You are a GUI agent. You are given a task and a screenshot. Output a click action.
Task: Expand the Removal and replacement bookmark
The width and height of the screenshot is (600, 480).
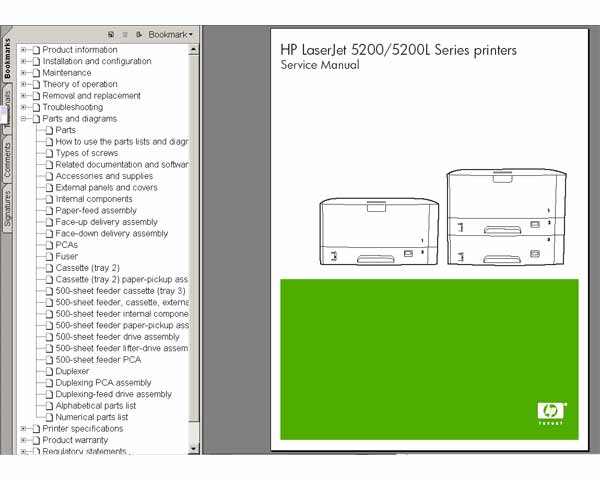click(x=24, y=96)
